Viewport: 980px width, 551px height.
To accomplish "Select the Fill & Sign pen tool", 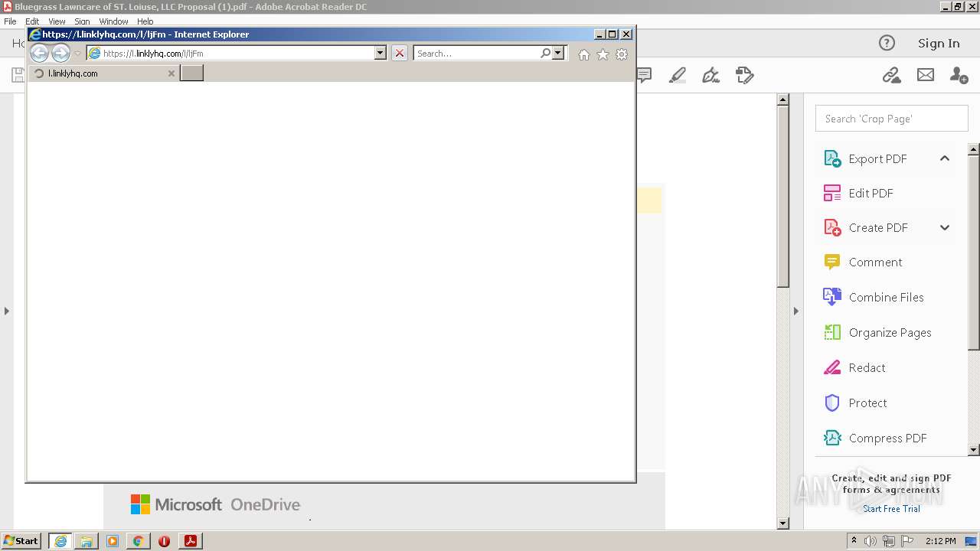I will 711,75.
